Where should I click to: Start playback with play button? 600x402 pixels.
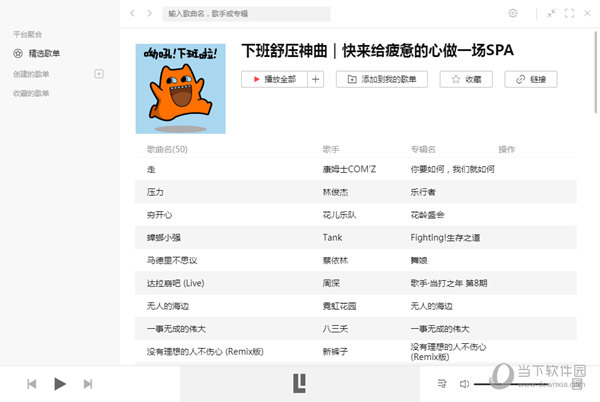click(59, 384)
